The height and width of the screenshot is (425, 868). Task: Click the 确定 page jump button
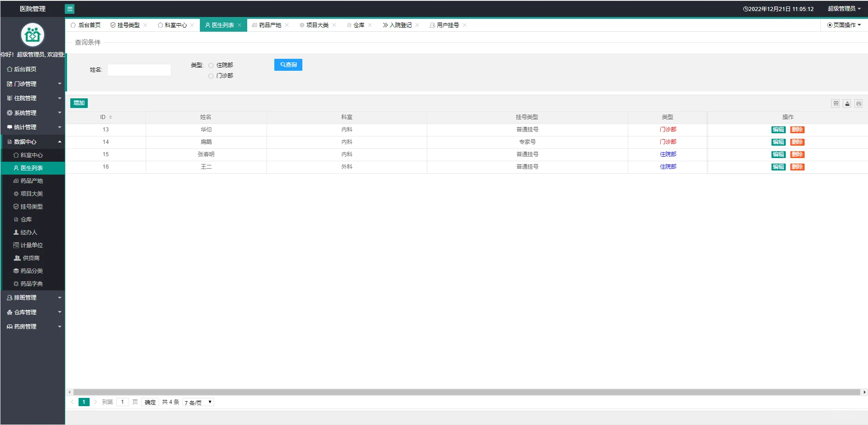(x=150, y=402)
